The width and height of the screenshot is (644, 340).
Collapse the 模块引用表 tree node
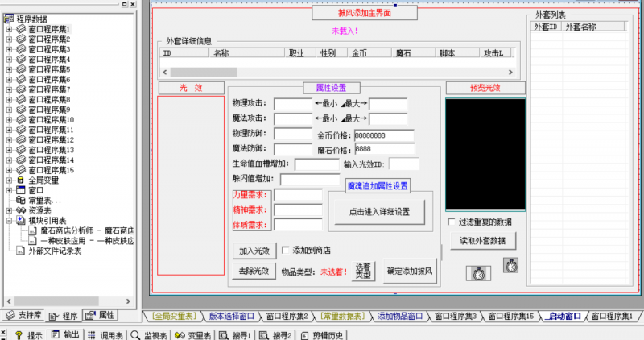(x=9, y=221)
